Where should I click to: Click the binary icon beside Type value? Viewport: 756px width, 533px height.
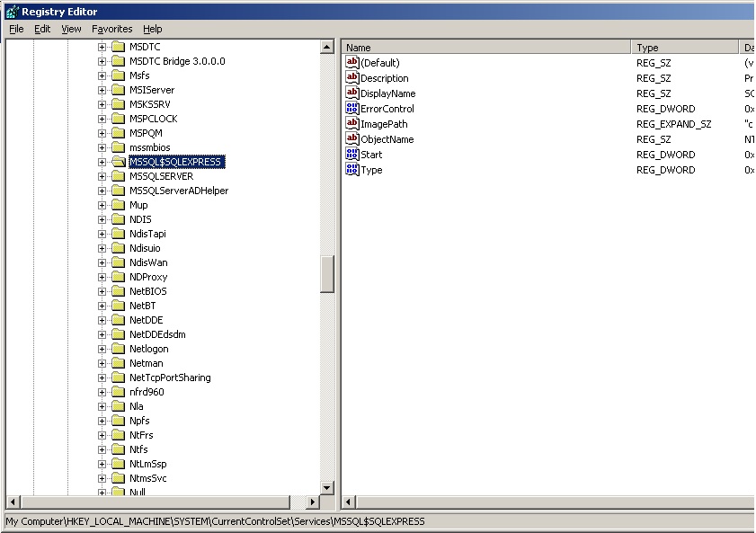pos(352,170)
